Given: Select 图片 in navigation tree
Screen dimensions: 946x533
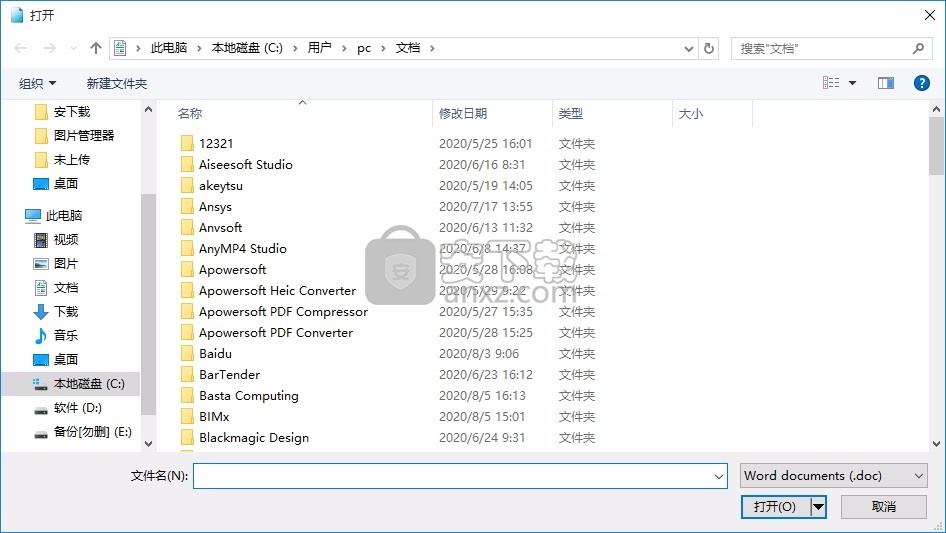Looking at the screenshot, I should 65,264.
